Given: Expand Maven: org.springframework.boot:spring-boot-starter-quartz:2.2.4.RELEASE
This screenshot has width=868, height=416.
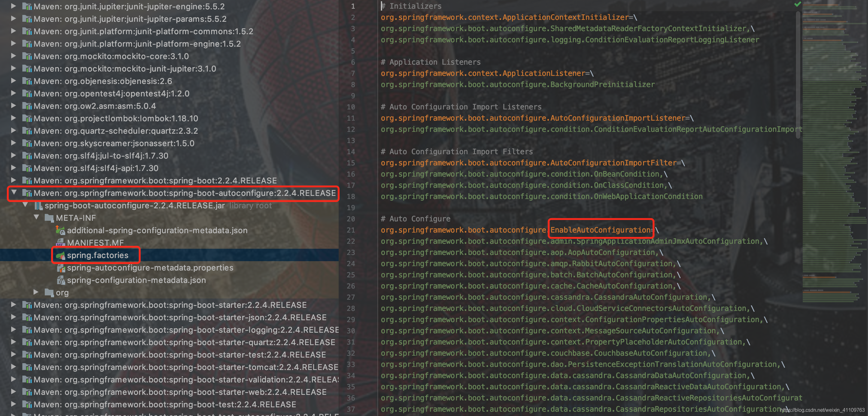Looking at the screenshot, I should pos(13,342).
